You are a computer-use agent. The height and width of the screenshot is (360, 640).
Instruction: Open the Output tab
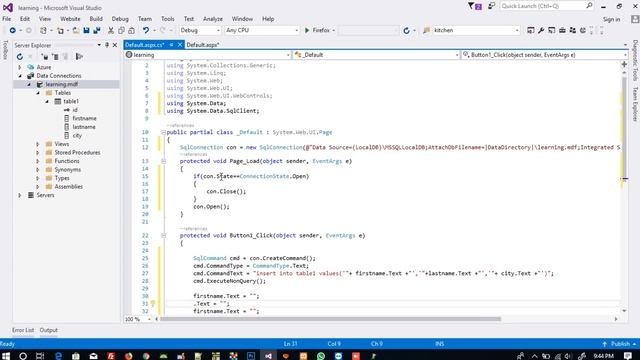pos(49,330)
